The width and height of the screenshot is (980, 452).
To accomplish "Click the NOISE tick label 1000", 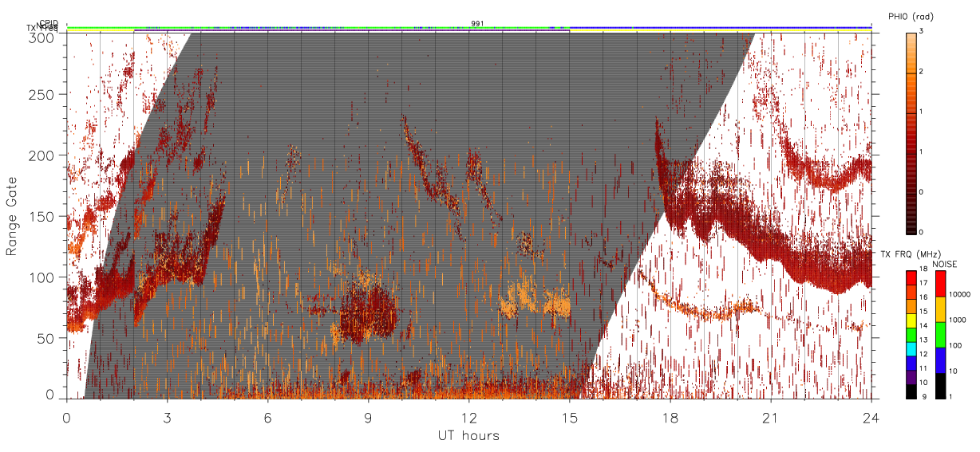I will pyautogui.click(x=958, y=321).
